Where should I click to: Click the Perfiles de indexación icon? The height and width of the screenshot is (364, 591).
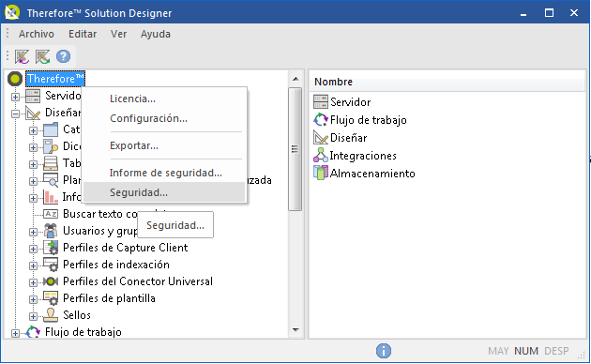pyautogui.click(x=51, y=265)
